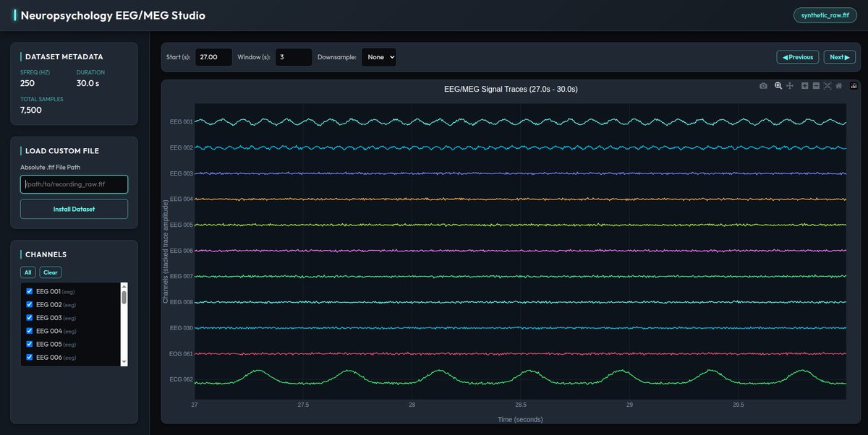Image resolution: width=868 pixels, height=435 pixels.
Task: Click the SFREQ value 250
Action: coord(27,83)
